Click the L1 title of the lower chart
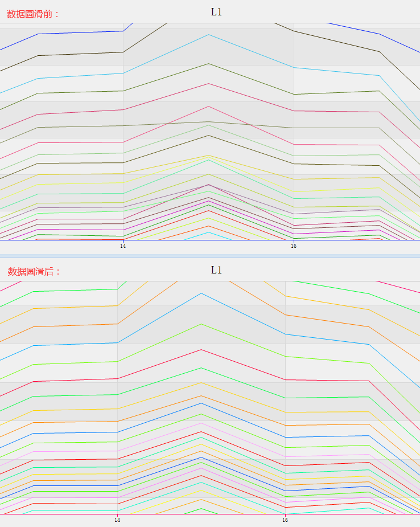The width and height of the screenshot is (420, 527). (216, 270)
